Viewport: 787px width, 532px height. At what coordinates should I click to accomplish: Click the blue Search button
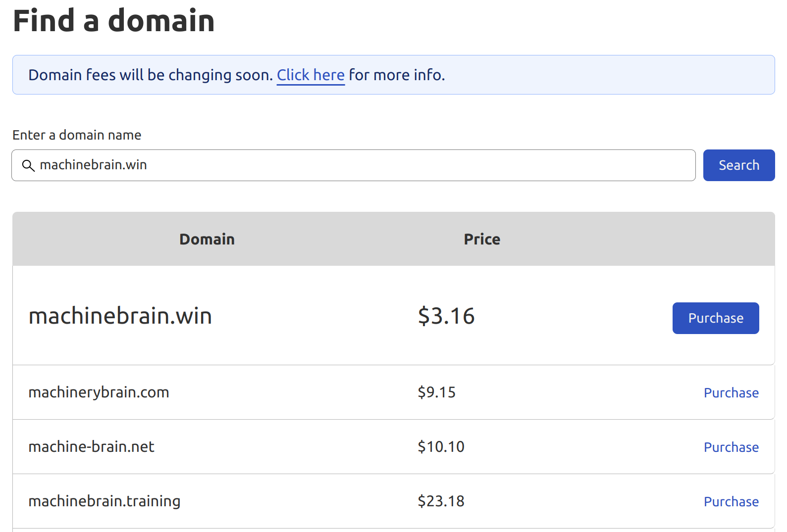coord(739,165)
